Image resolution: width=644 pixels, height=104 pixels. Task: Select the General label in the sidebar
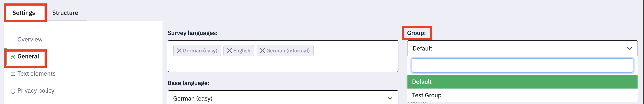pos(28,56)
